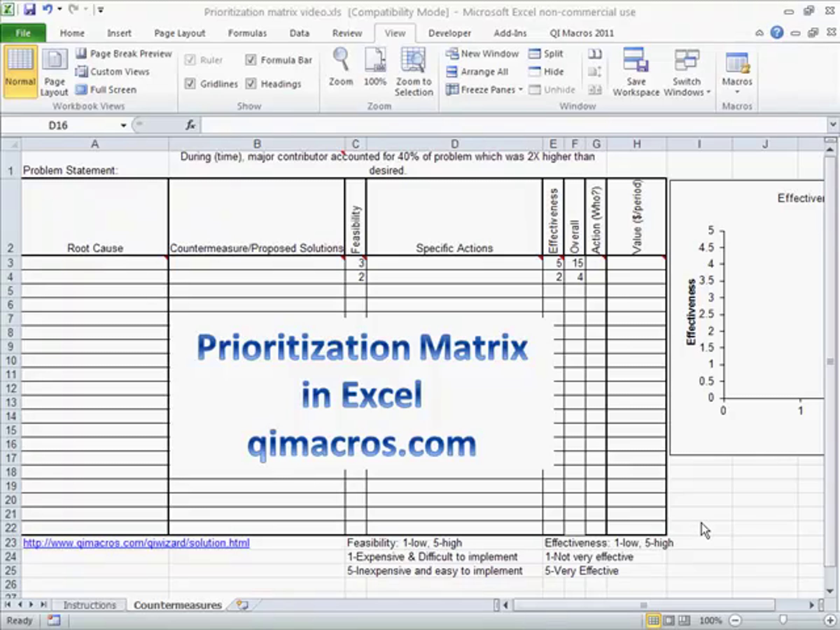
Task: Select column D header
Action: 455,144
